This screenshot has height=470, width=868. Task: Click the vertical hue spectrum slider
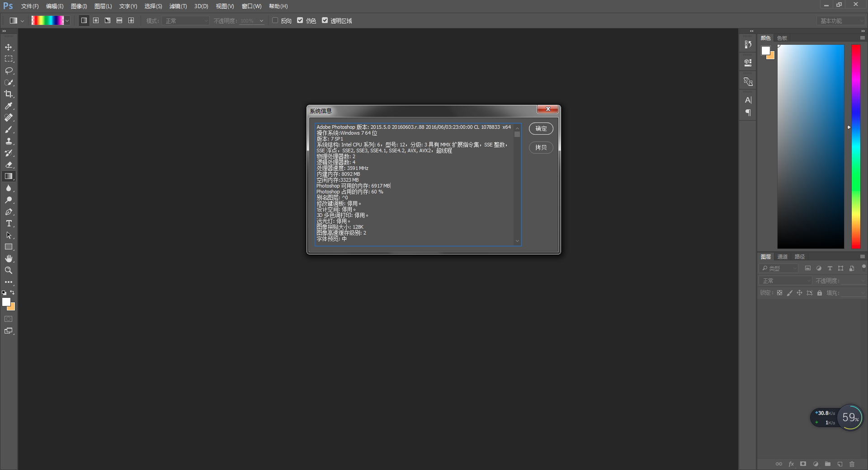pos(856,146)
